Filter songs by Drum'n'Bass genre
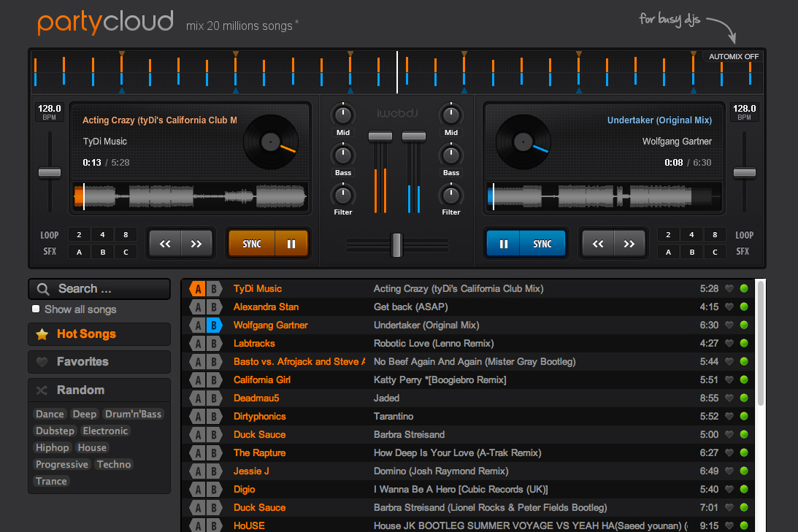 (133, 414)
